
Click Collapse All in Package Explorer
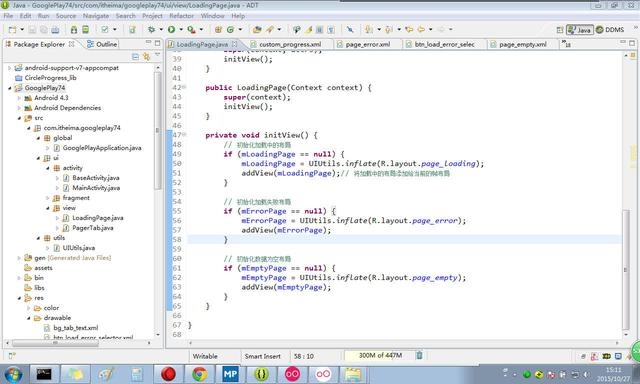click(136, 56)
